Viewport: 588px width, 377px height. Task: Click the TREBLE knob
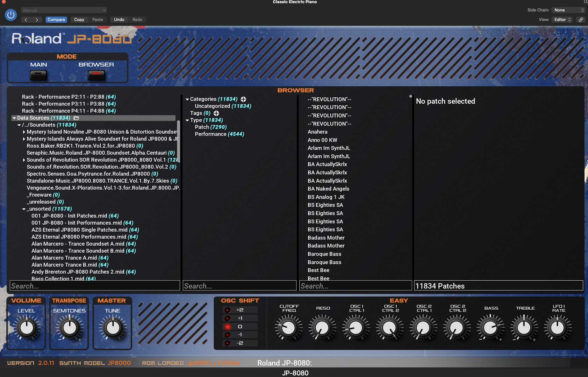click(524, 328)
